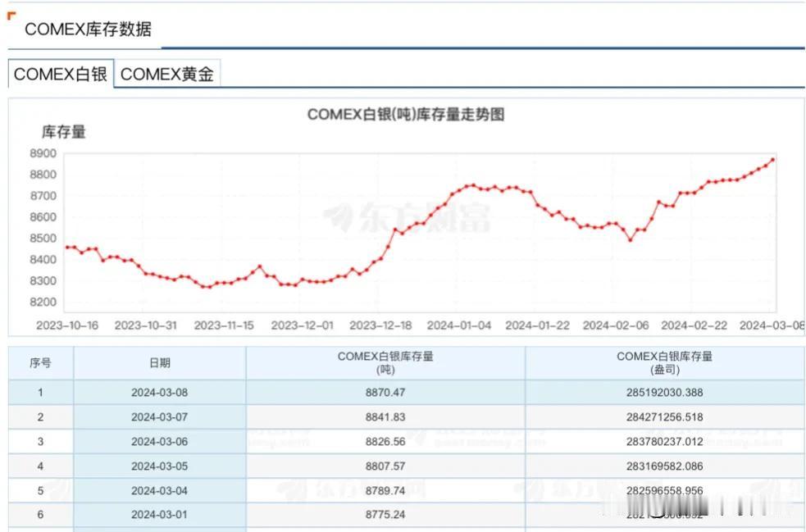Screen dimensions: 806x532
Task: Click the 序号 column header
Action: (41, 363)
